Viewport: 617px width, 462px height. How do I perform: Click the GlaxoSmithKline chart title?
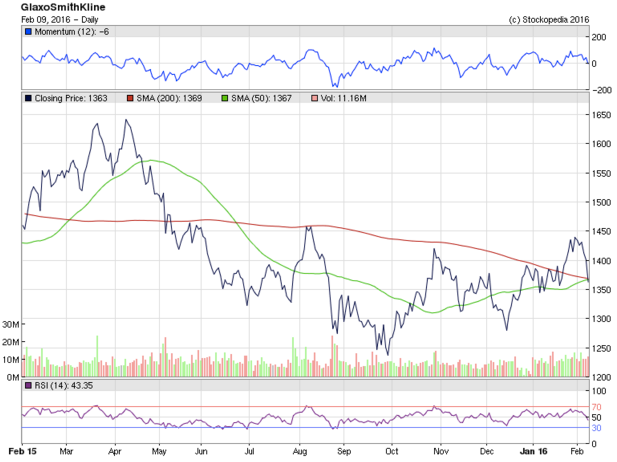[x=63, y=7]
